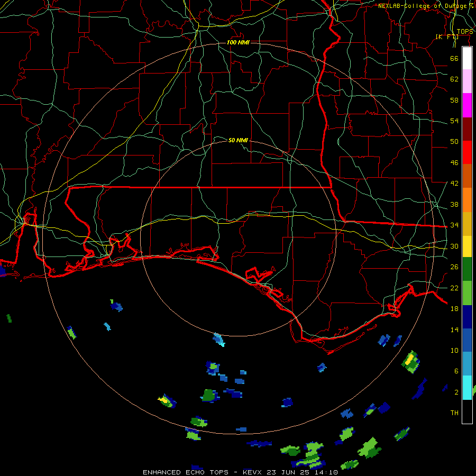Click the black TH threshold swatch
The height and width of the screenshot is (476, 476).
pyautogui.click(x=467, y=411)
